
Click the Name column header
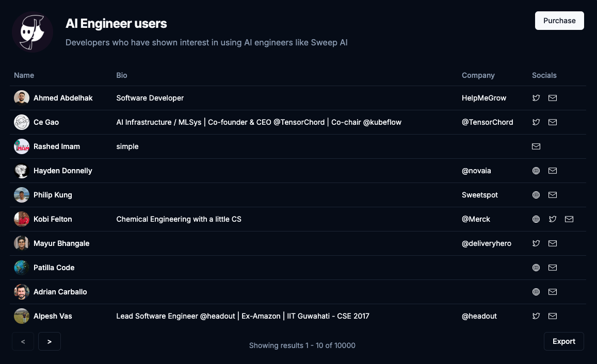24,75
